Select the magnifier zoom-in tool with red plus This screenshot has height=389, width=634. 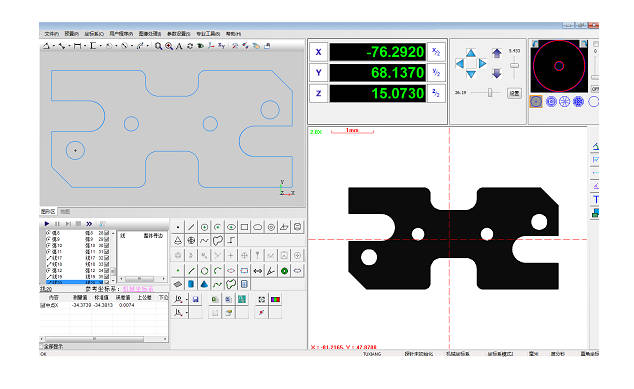click(169, 47)
